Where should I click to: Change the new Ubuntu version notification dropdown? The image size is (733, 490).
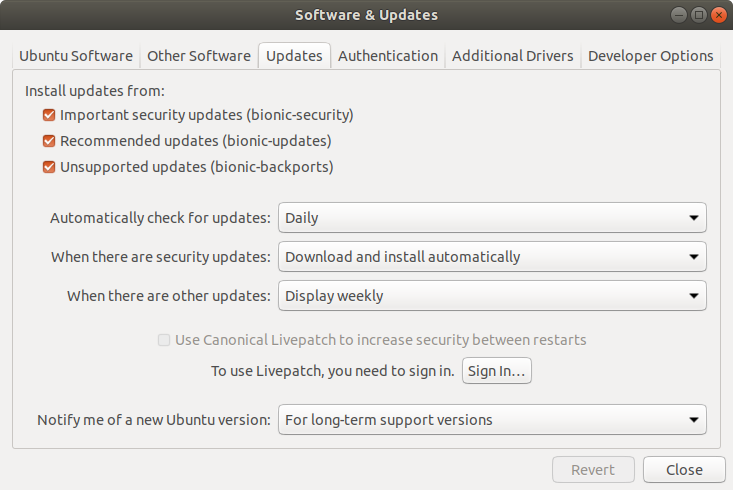coord(492,420)
